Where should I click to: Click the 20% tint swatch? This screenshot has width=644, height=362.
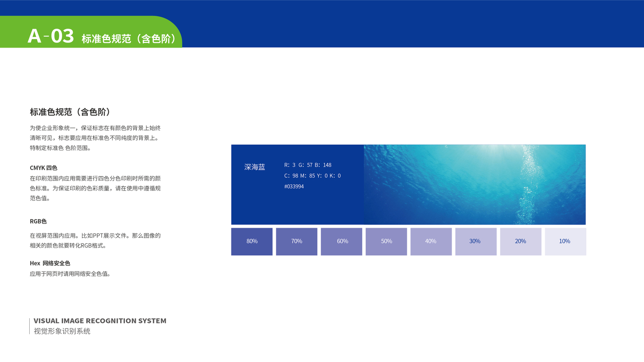tap(520, 242)
